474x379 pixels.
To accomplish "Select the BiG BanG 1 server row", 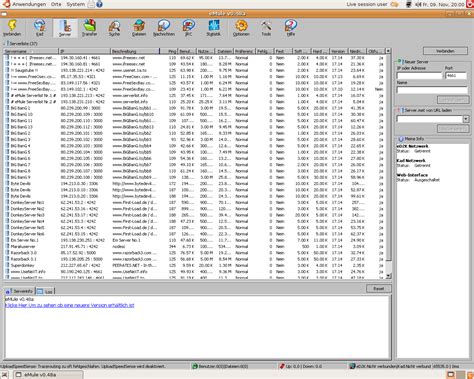I will point(195,108).
